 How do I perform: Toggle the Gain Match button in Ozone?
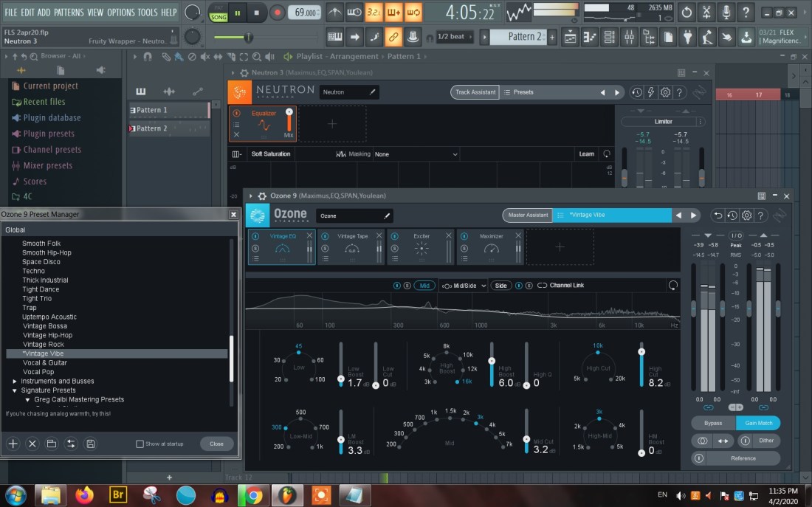tap(757, 423)
